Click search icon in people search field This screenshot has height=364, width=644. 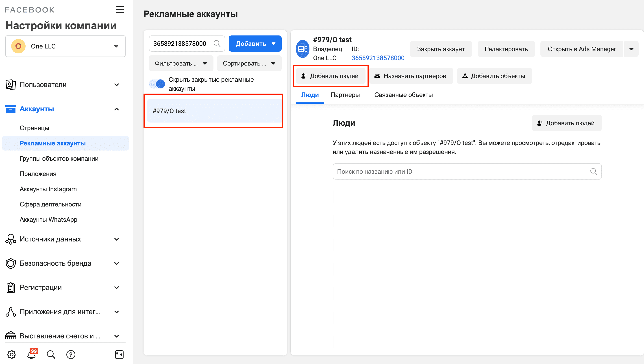pos(594,171)
